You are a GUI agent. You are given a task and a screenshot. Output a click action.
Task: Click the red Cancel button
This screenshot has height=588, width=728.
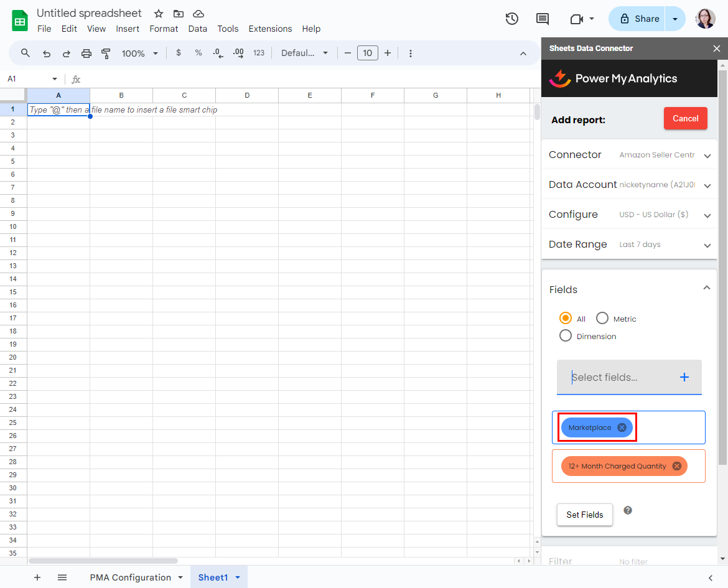(x=685, y=118)
